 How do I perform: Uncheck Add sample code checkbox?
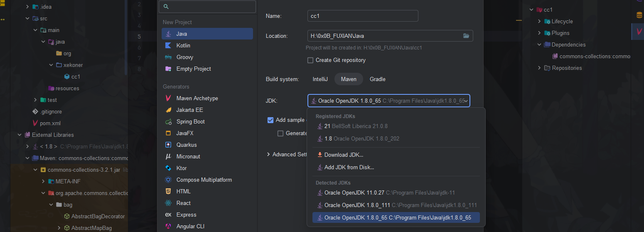[270, 120]
